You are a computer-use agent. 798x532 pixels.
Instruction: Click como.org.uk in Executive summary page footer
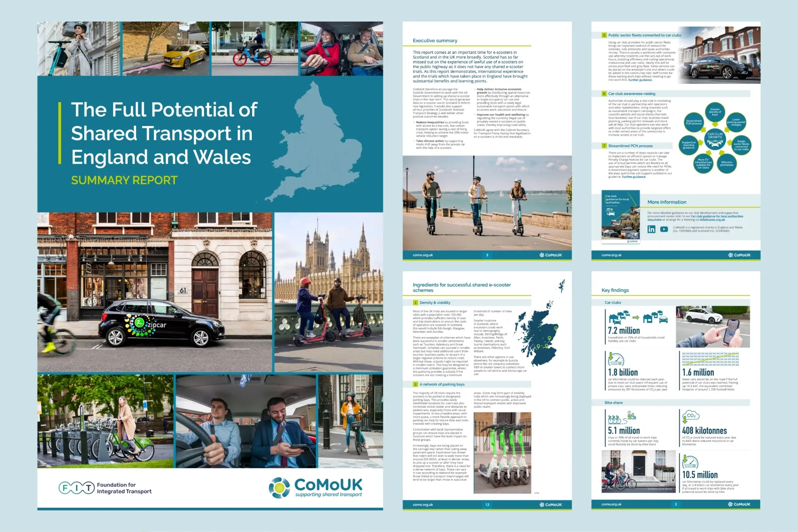423,255
